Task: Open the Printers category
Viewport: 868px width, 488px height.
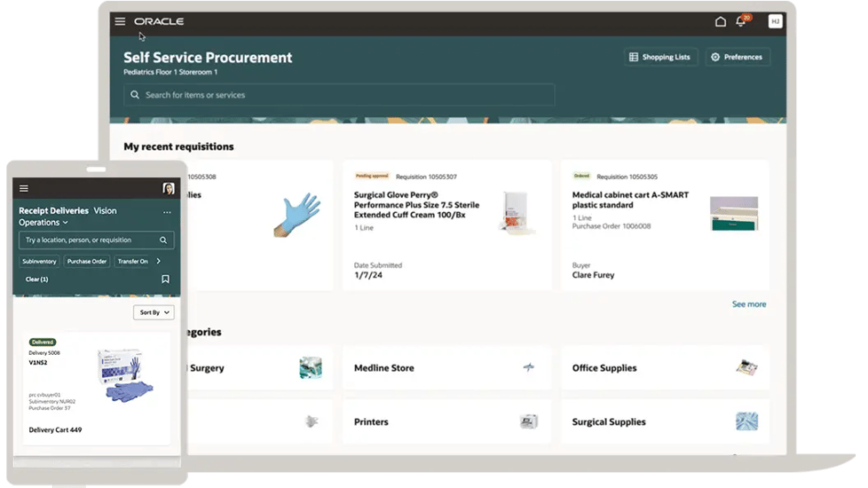Action: (x=446, y=421)
